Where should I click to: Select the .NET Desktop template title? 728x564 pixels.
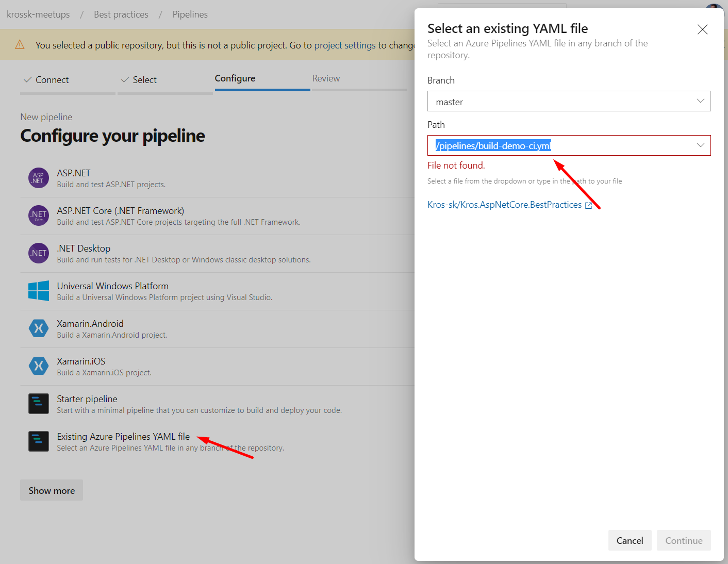click(84, 248)
